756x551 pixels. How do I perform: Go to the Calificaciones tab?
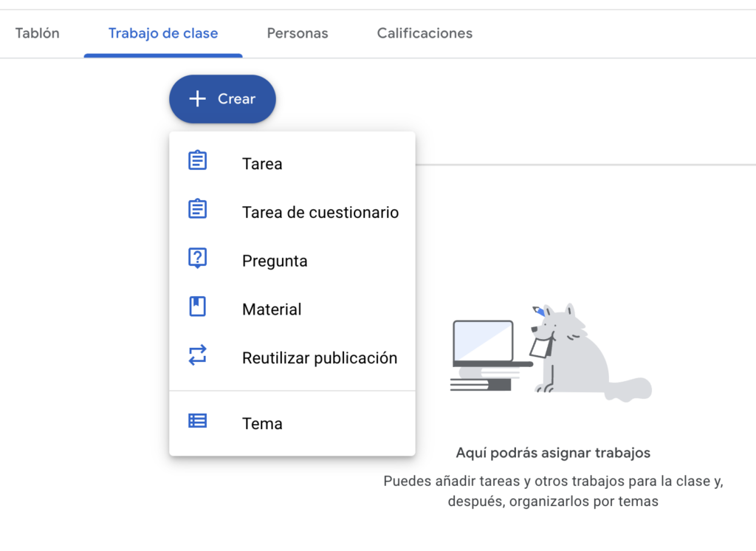425,33
